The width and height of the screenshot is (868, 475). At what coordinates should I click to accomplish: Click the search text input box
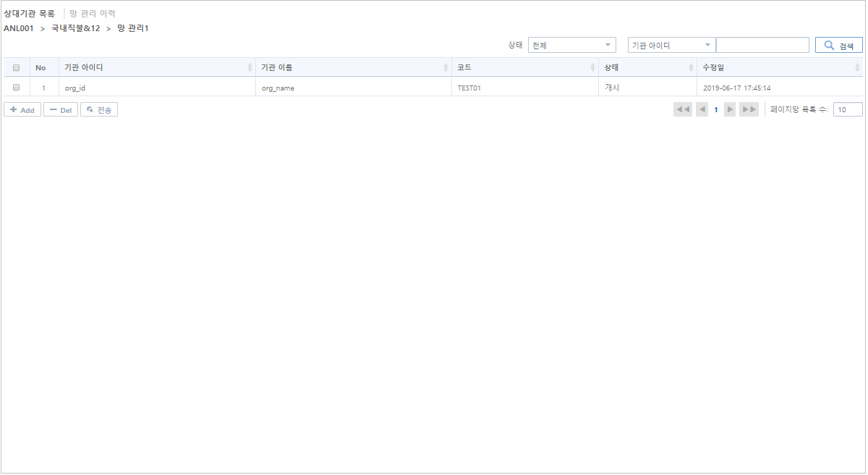762,44
